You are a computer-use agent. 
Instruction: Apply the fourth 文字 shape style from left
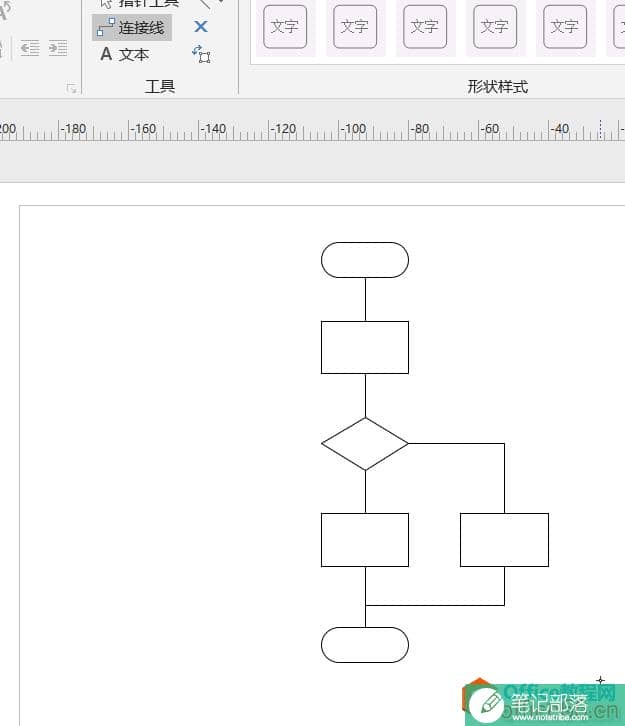(495, 27)
